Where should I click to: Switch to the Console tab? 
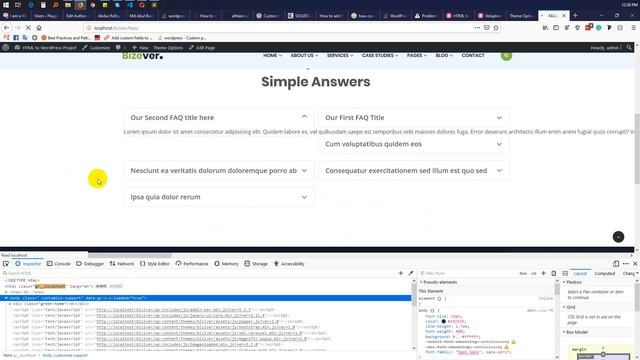59,264
